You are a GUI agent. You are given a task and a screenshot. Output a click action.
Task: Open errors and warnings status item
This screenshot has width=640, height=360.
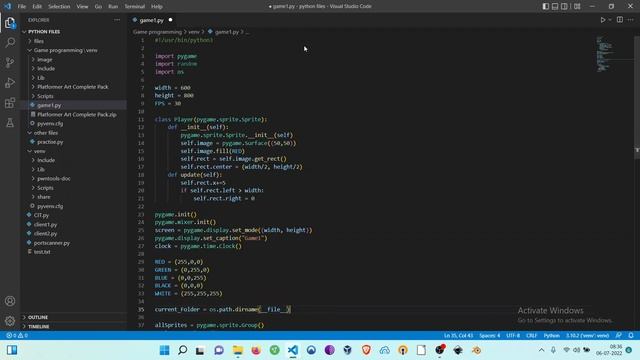[17, 336]
